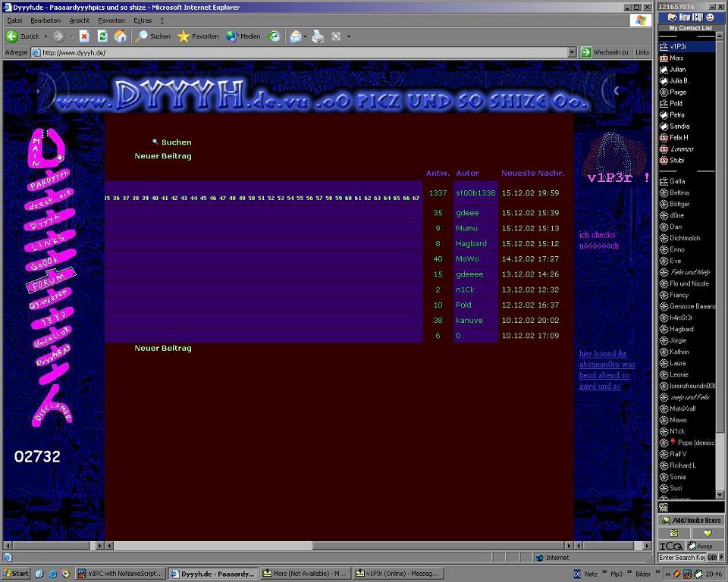The image size is (728, 582).
Task: Refresh the page with the reload icon
Action: [x=102, y=36]
